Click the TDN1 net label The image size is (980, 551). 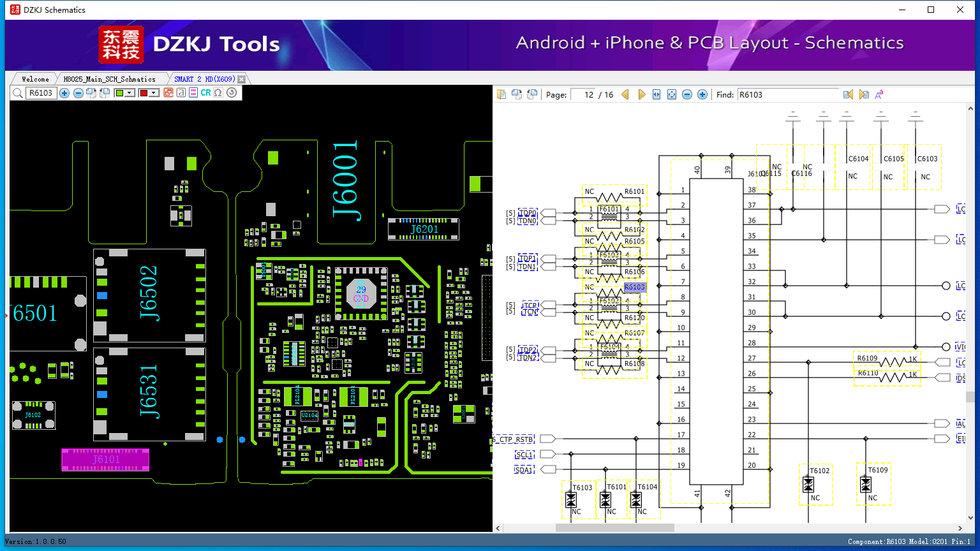[528, 267]
